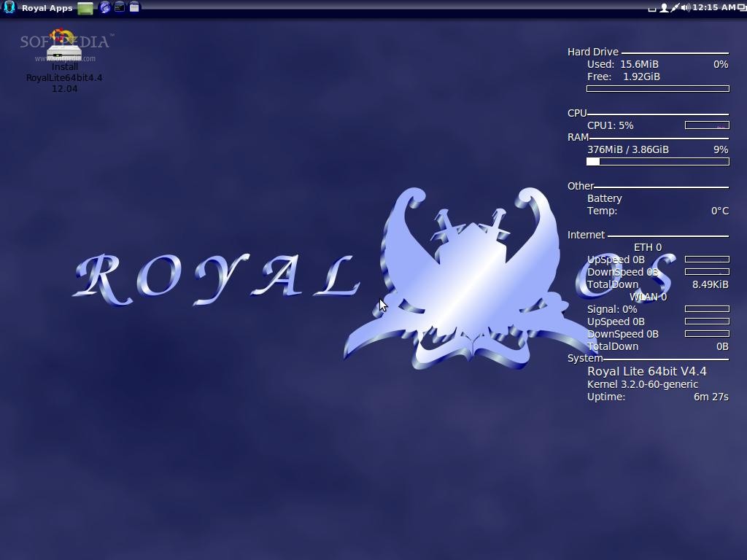The width and height of the screenshot is (747, 560).
Task: Click the '8.49KiB' TotalDown value
Action: [x=710, y=285]
